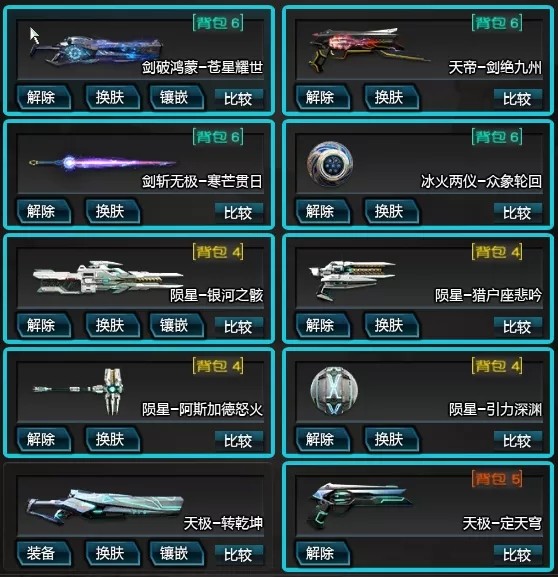Click the 天极-定天穹 pistol thumbnail
The image size is (558, 577).
tap(359, 506)
